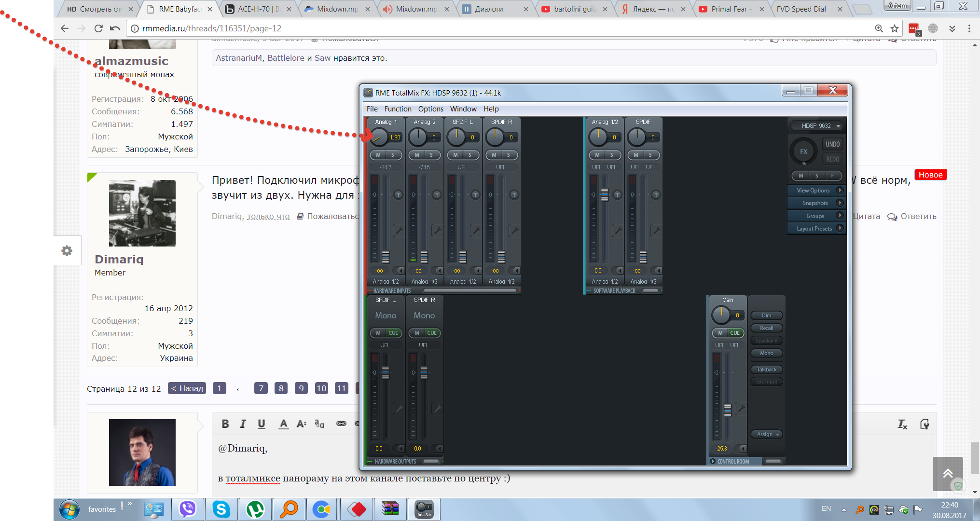Toggle CUE on SPDIF L hardware output
The image size is (980, 521).
pos(393,333)
